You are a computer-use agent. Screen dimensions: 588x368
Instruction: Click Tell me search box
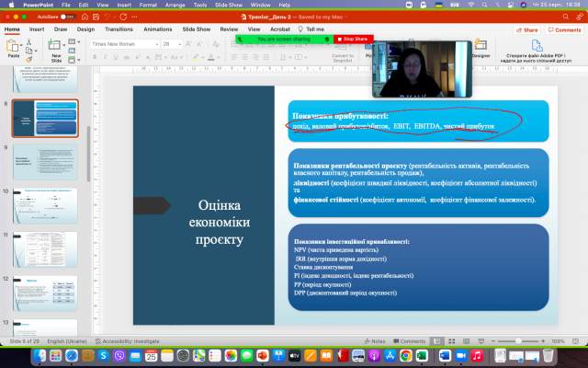[x=311, y=29]
